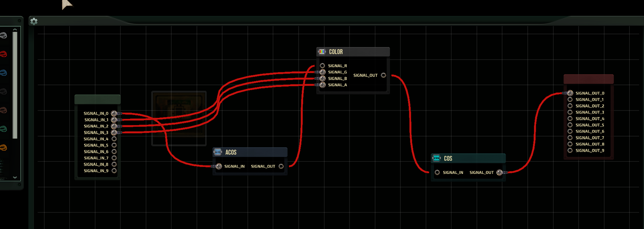
Task: Click the COS component icon
Action: tap(436, 158)
